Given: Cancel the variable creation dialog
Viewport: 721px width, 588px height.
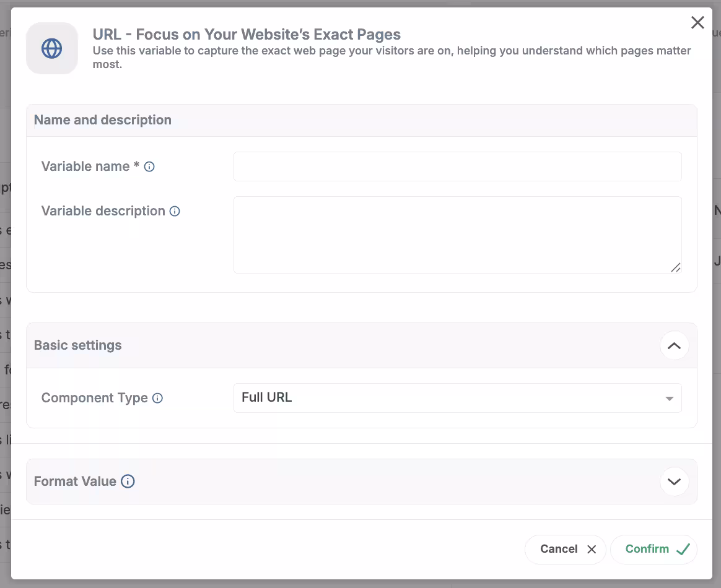Looking at the screenshot, I should [565, 549].
